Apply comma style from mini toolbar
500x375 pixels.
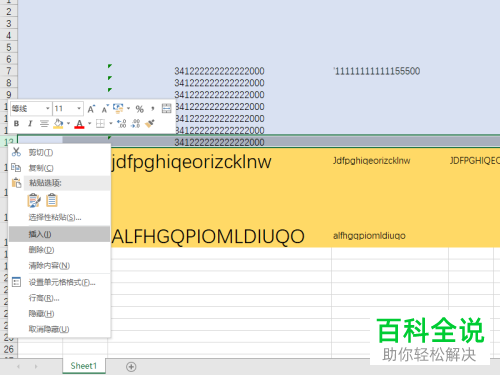pyautogui.click(x=153, y=109)
